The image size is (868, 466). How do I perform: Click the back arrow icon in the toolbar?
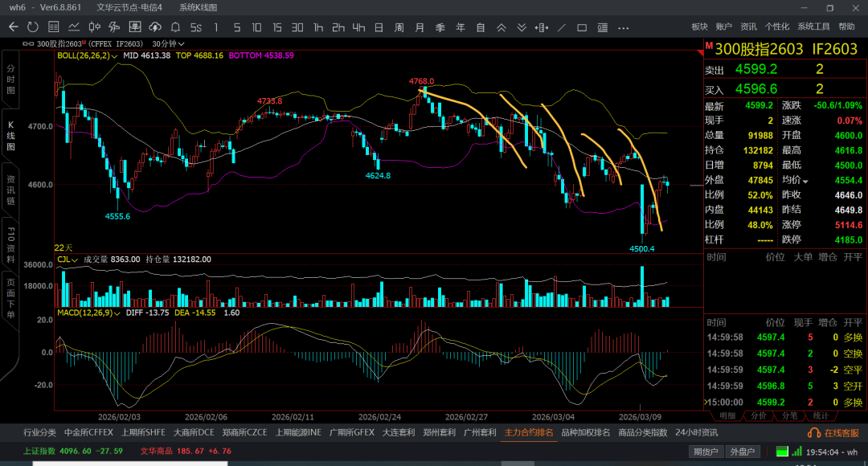tap(13, 27)
